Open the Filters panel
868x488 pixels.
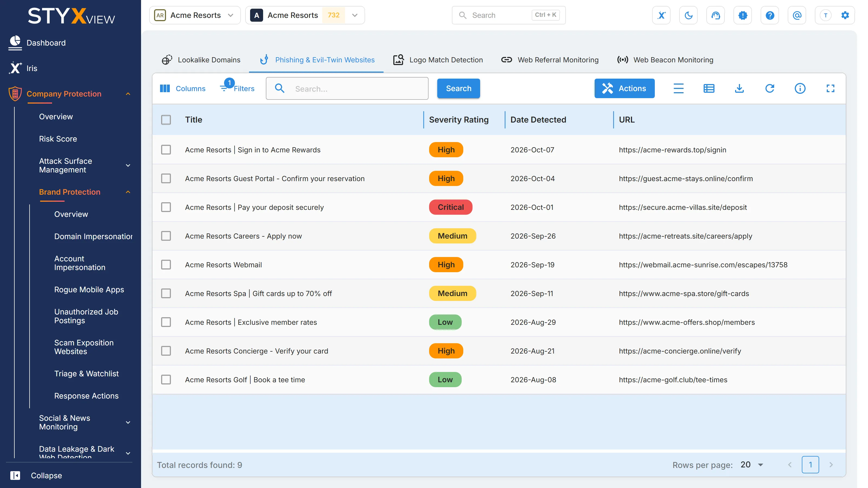click(238, 87)
